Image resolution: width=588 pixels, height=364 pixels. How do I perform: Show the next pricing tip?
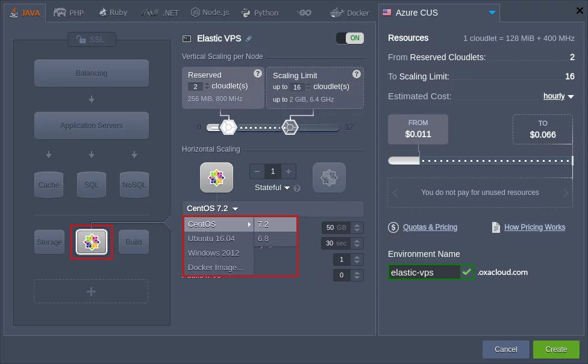pyautogui.click(x=566, y=193)
